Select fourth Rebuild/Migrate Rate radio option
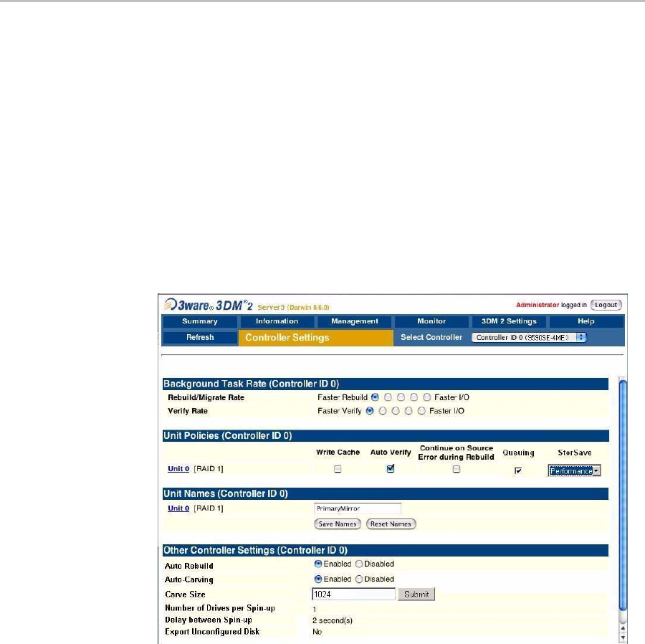The width and height of the screenshot is (645, 644). (414, 397)
